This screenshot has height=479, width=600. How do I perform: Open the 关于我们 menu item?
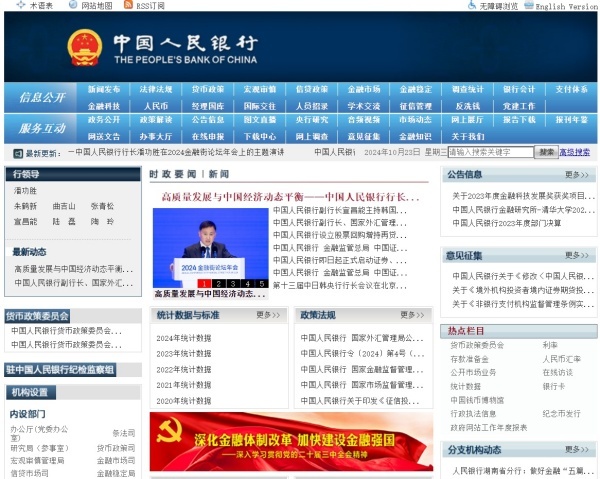pos(468,137)
